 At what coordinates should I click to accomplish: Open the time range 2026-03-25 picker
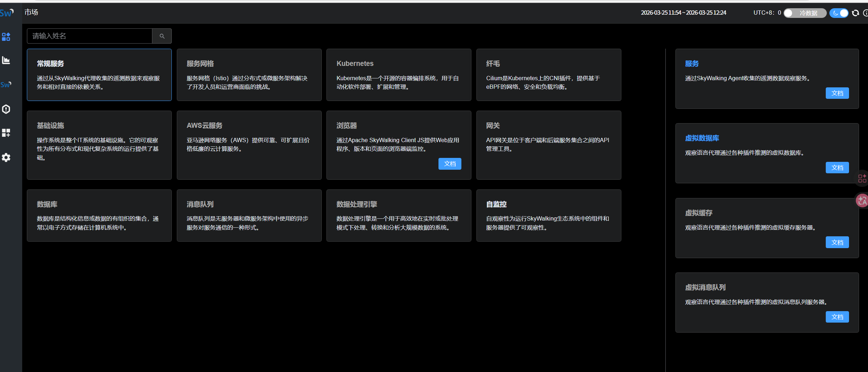coord(683,13)
